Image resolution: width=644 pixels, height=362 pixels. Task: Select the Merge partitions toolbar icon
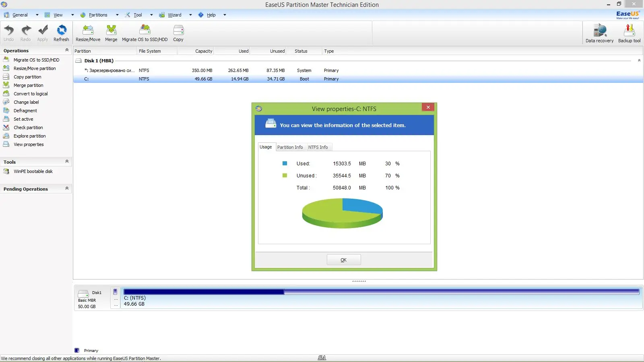pyautogui.click(x=111, y=33)
